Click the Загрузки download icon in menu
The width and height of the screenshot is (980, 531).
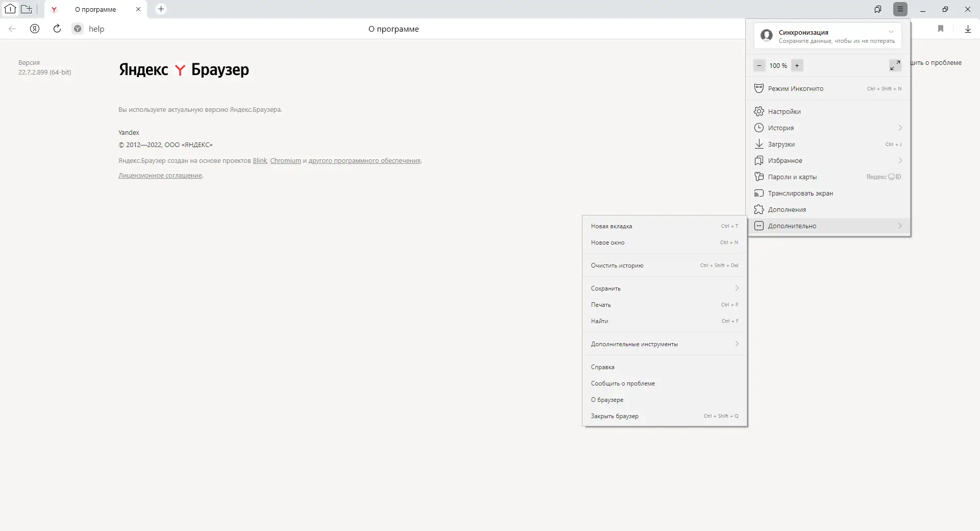click(759, 144)
